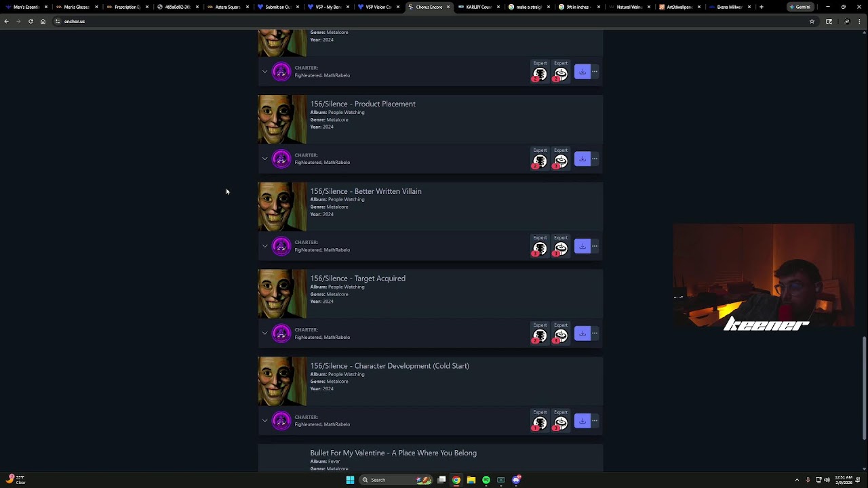
Task: Open a new browser tab
Action: coord(762,7)
